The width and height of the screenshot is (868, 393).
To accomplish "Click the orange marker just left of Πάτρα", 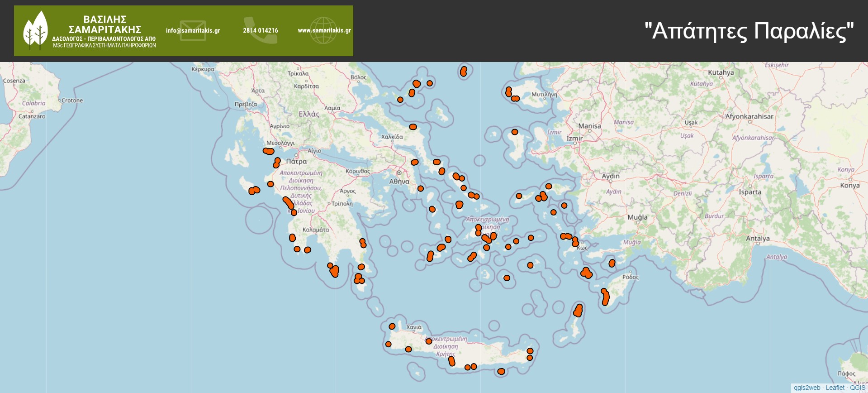I will click(x=277, y=163).
